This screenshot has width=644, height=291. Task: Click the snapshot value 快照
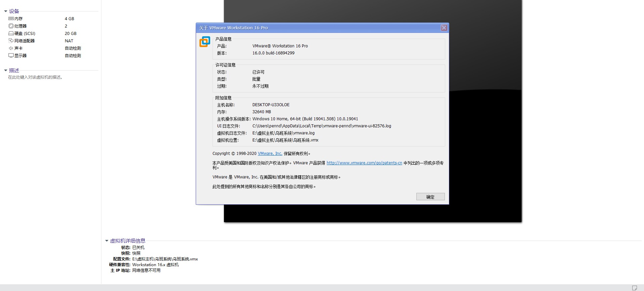coord(136,253)
